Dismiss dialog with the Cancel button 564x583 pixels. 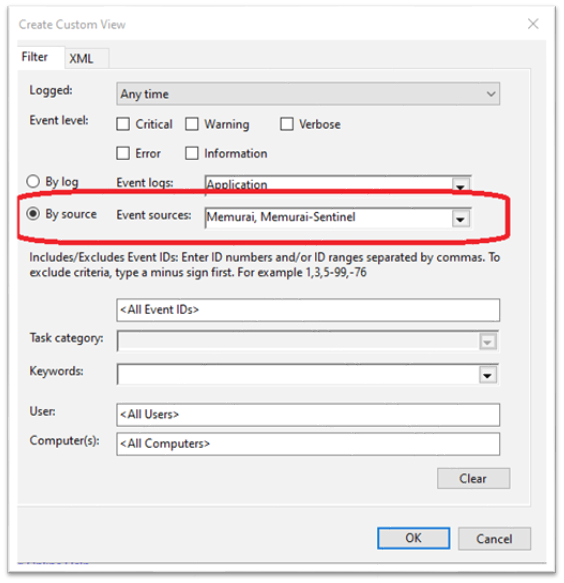click(494, 539)
